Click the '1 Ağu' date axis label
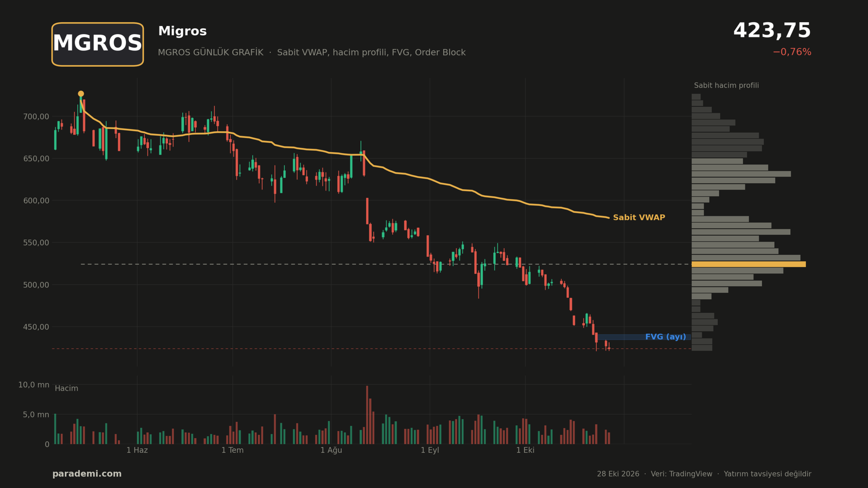868x488 pixels. coord(331,450)
